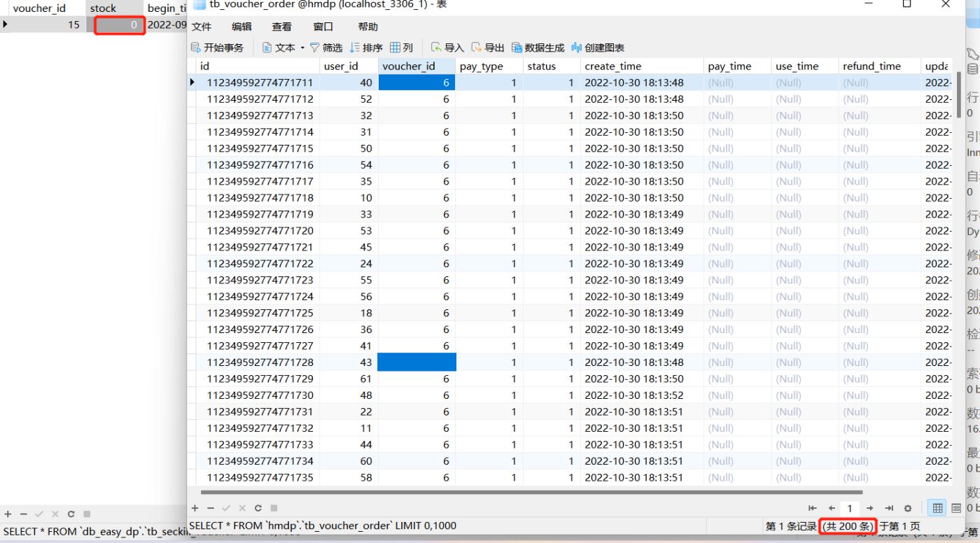Image resolution: width=980 pixels, height=543 pixels.
Task: Open 数据生成 data generation tool
Action: [538, 48]
